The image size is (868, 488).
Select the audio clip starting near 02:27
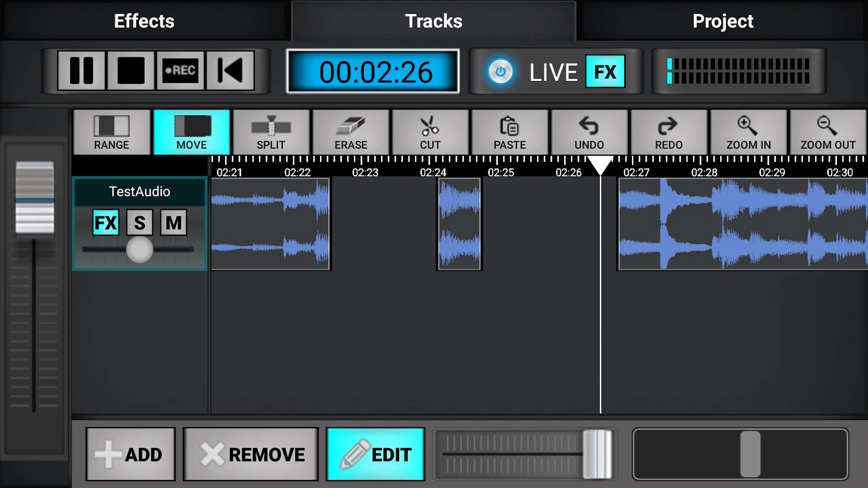(x=743, y=224)
